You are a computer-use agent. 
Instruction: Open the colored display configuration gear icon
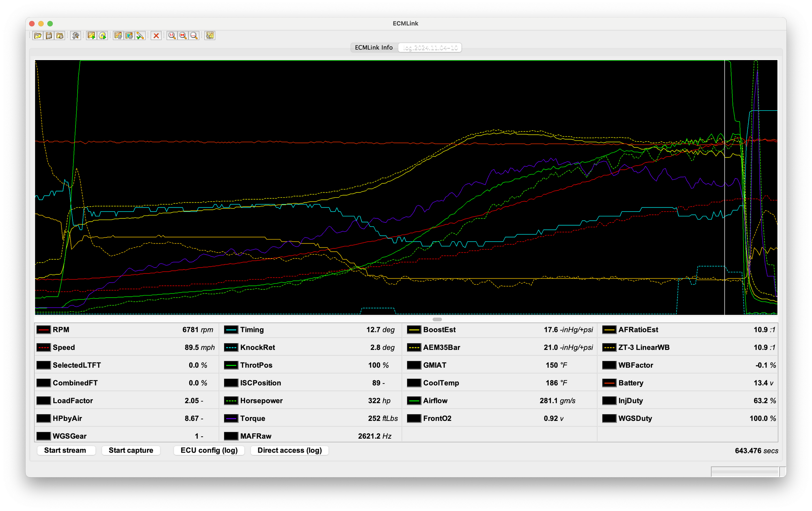(129, 36)
